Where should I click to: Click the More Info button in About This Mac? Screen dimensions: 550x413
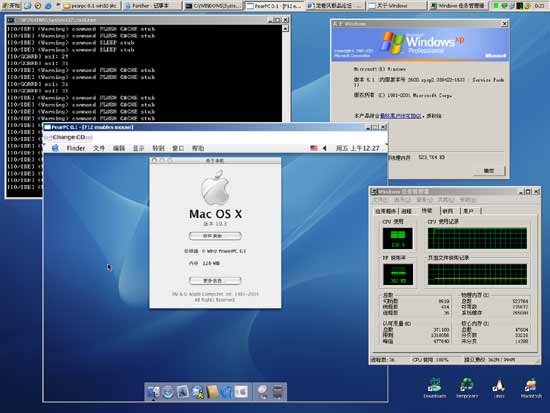point(215,280)
